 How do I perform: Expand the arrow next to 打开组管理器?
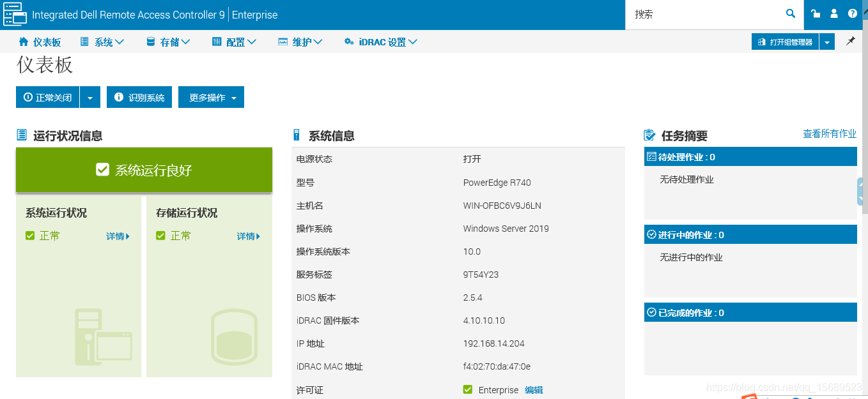coord(826,41)
